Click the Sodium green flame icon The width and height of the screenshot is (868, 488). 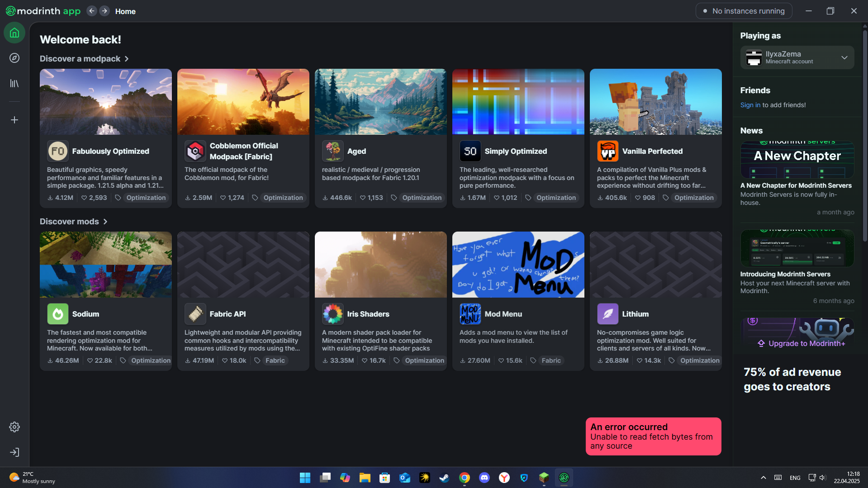point(58,314)
